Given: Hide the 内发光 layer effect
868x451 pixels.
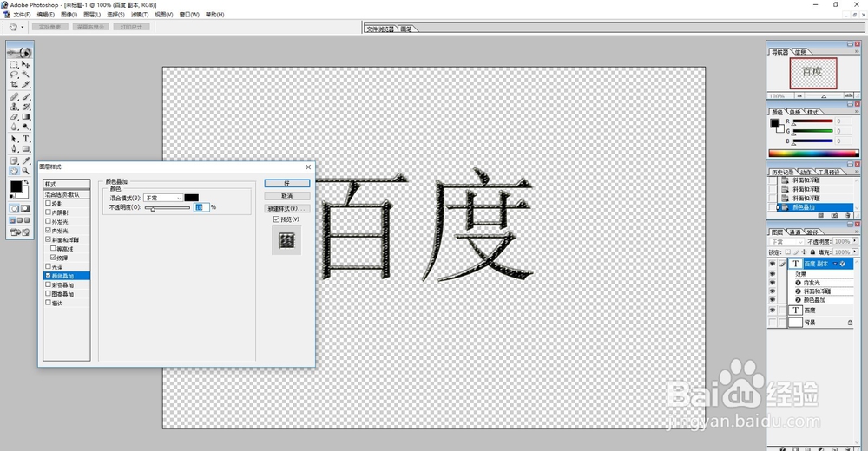Looking at the screenshot, I should click(x=773, y=282).
